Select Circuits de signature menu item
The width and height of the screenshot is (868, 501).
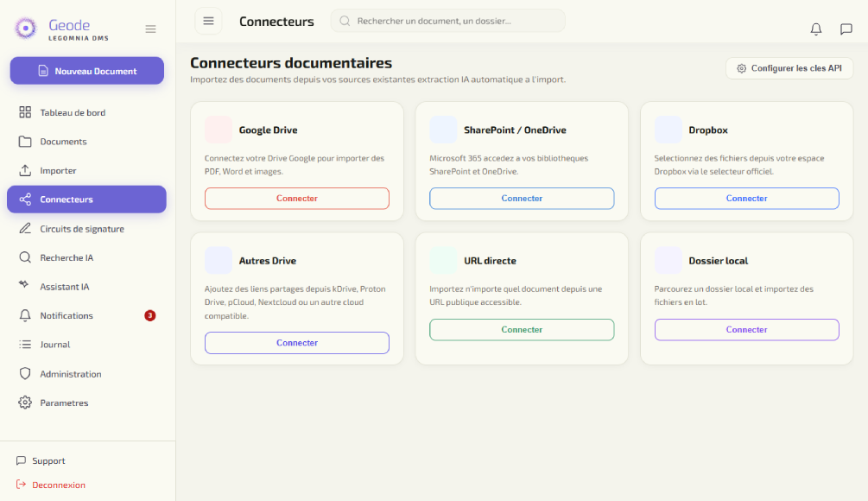pos(87,229)
